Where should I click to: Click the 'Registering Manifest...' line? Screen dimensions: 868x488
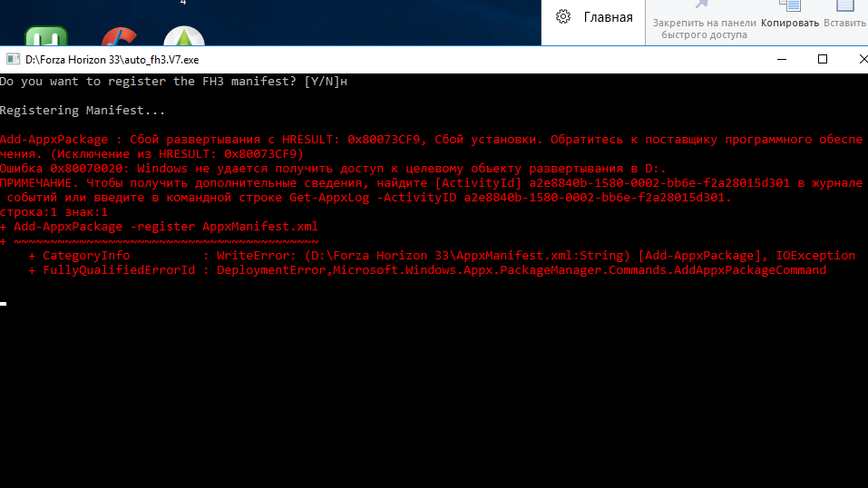tap(83, 111)
